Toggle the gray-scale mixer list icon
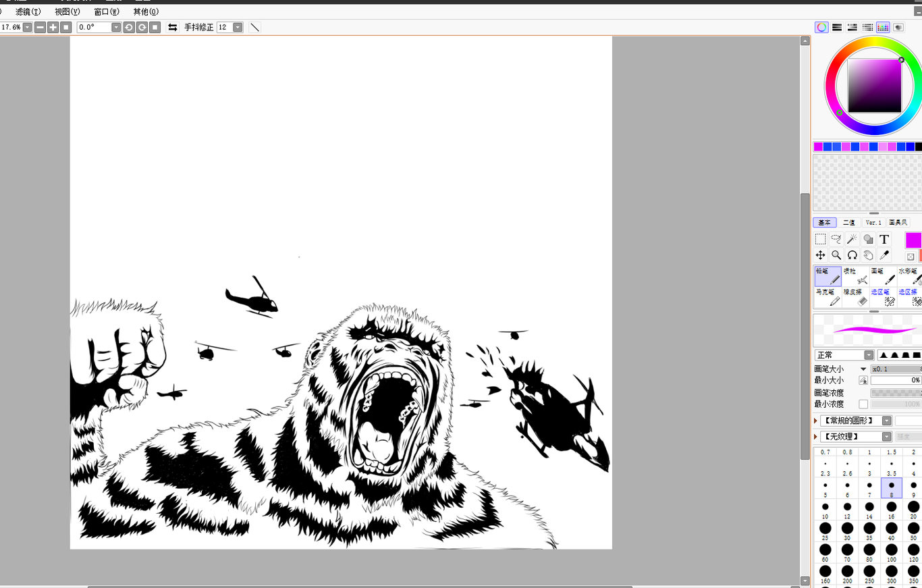 (868, 27)
